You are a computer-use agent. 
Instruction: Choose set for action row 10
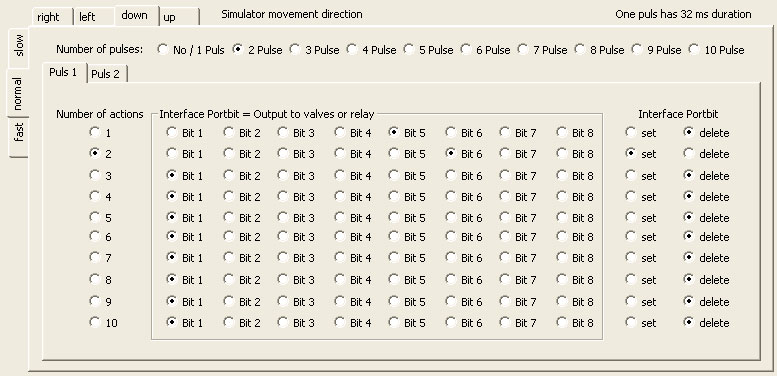[630, 322]
